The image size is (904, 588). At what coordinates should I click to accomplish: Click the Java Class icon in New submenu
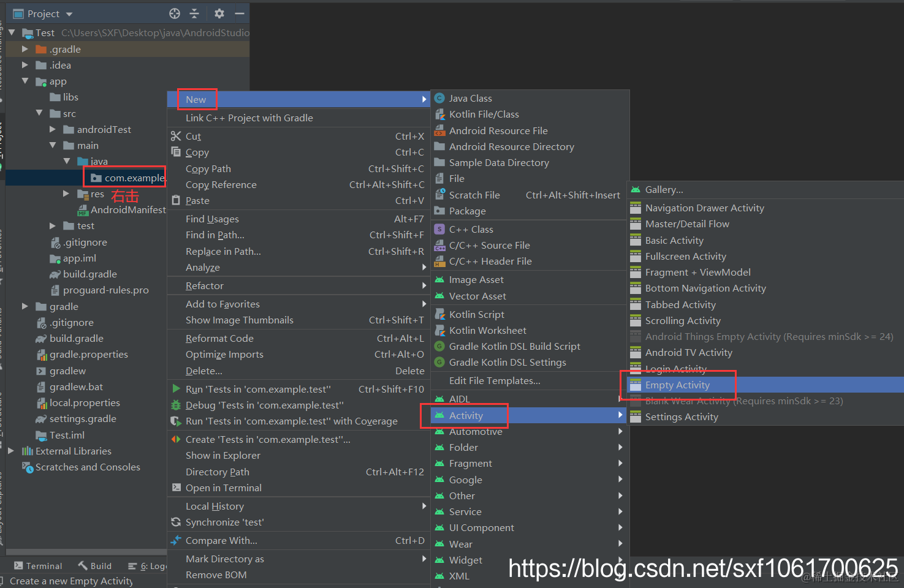pyautogui.click(x=439, y=98)
